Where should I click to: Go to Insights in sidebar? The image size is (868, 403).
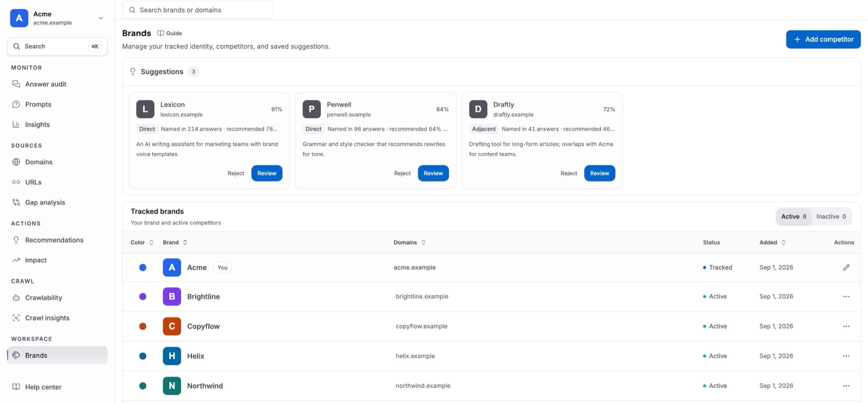(x=57, y=125)
